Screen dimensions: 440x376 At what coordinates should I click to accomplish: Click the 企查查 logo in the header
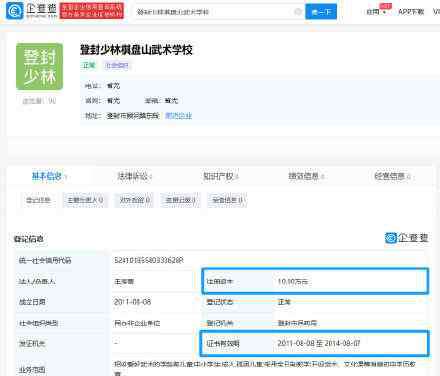pos(31,11)
